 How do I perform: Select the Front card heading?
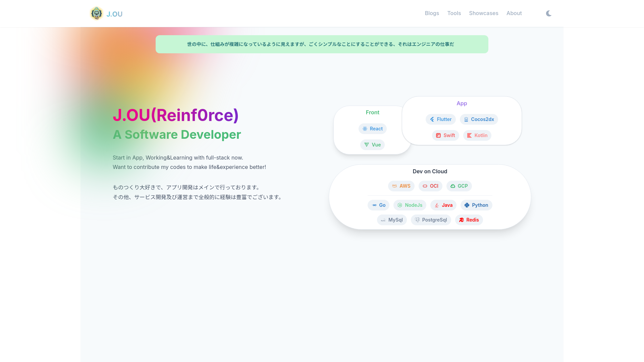click(372, 112)
